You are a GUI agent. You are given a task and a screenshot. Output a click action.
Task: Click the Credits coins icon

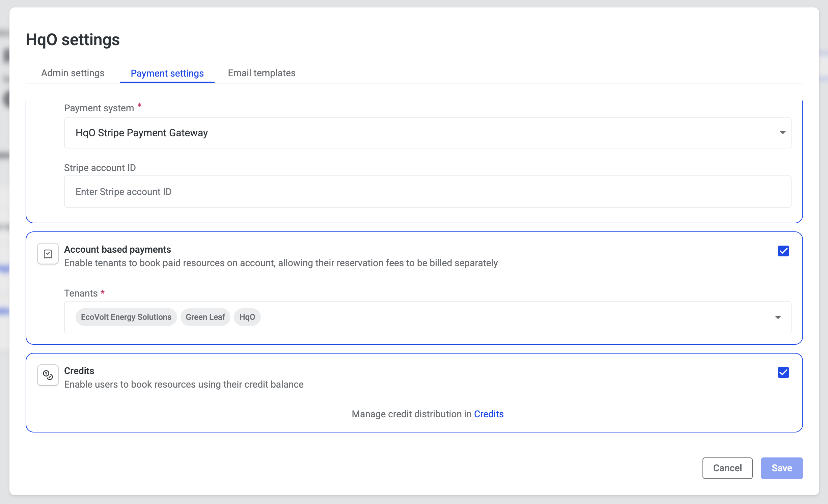48,375
